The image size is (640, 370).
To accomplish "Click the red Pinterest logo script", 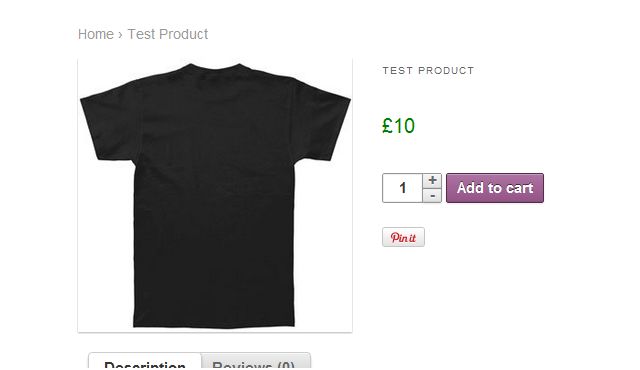I will (x=403, y=237).
